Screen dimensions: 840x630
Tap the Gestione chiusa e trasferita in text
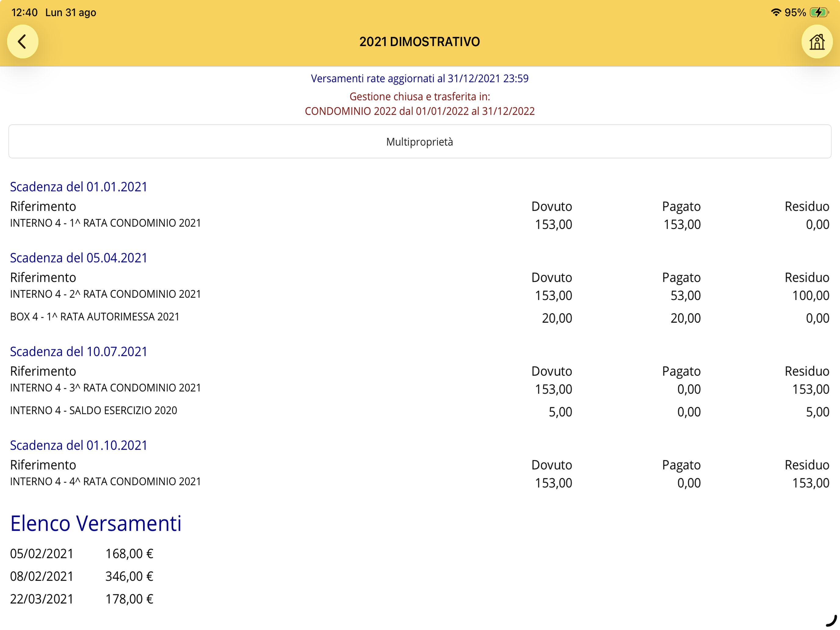420,96
